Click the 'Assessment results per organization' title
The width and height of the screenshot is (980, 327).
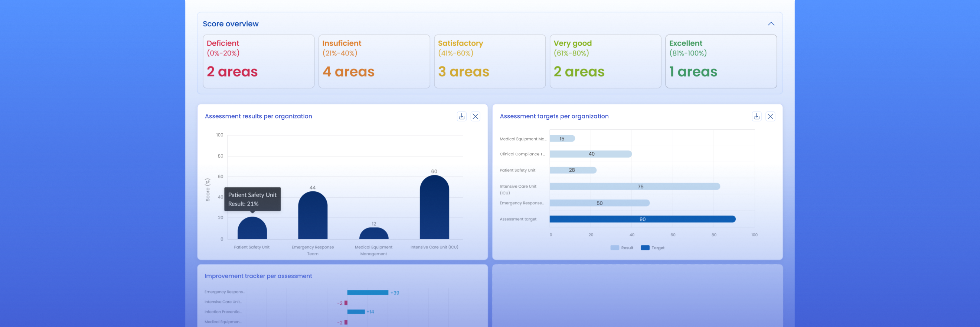pyautogui.click(x=258, y=116)
